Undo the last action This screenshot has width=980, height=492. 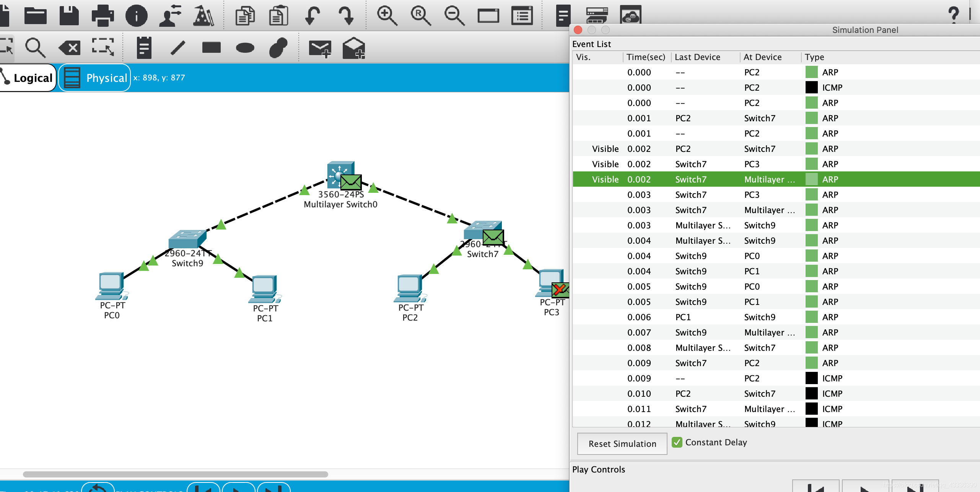pyautogui.click(x=312, y=16)
